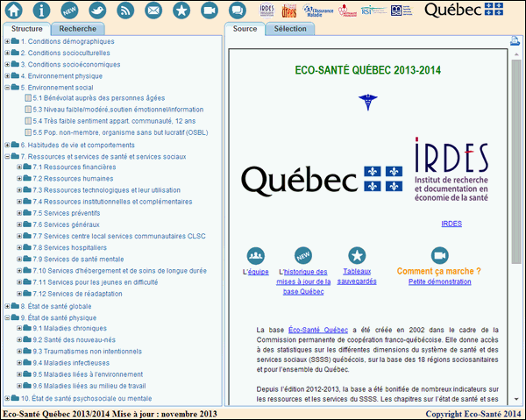Click the large Québec logo in the source page

coord(322,180)
